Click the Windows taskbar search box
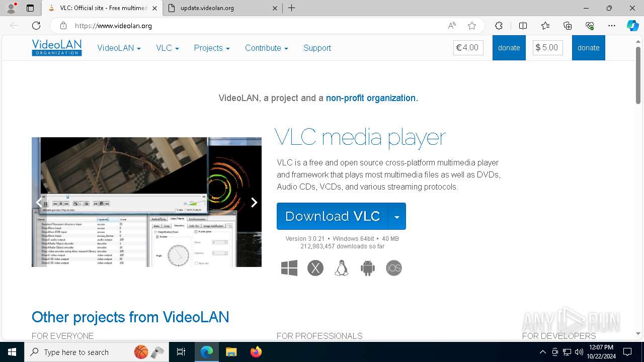The width and height of the screenshot is (644, 362). coord(97,352)
